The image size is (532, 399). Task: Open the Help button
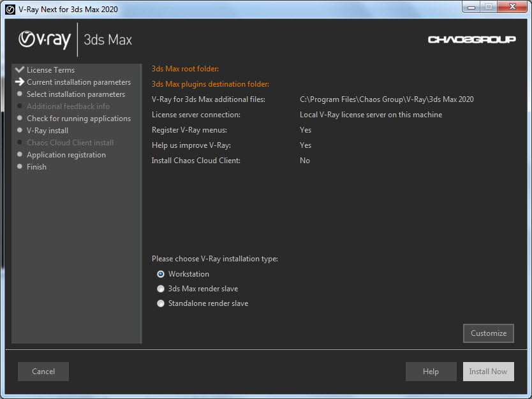pos(431,372)
